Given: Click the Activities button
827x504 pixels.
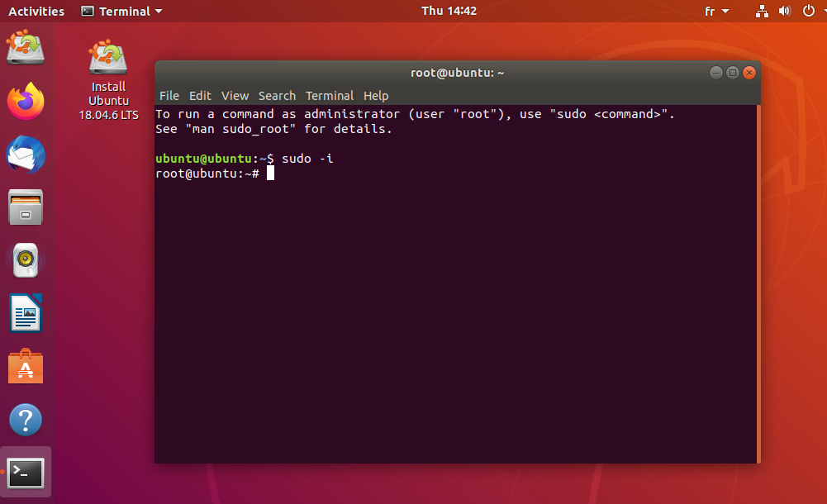Looking at the screenshot, I should (x=36, y=12).
